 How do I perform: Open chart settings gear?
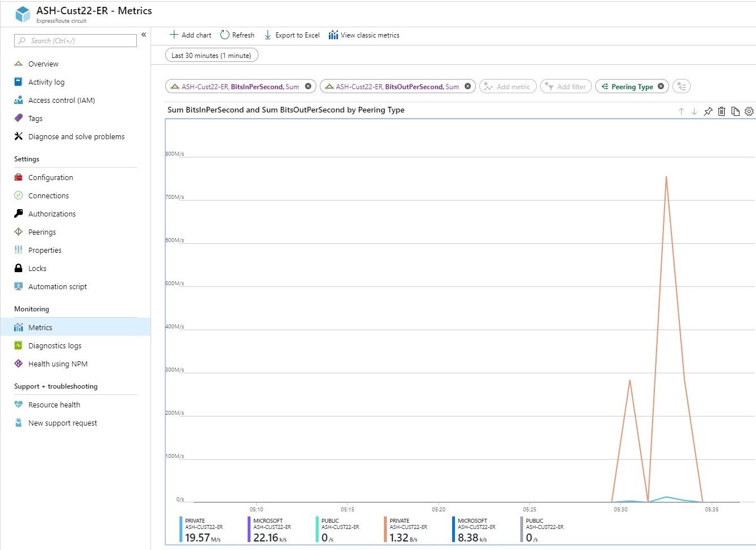click(x=749, y=111)
